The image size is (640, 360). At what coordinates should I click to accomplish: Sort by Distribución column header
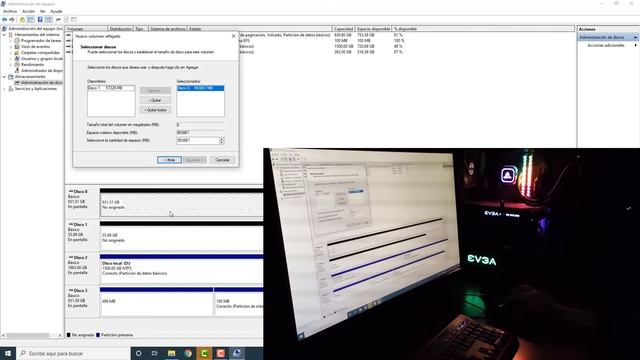pos(120,29)
